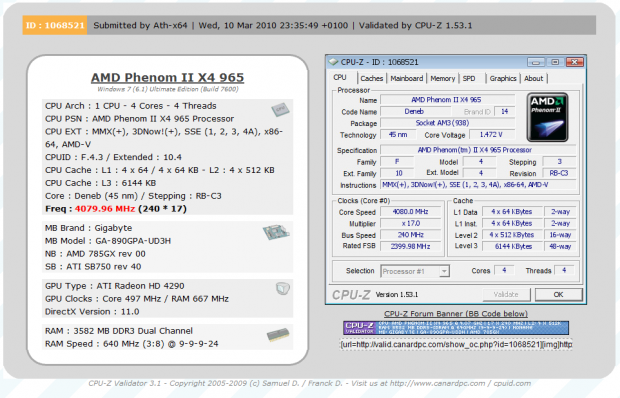Screen dimensions: 620x398
Task: Click the Package Socket AM3 (938) field
Action: pos(448,123)
